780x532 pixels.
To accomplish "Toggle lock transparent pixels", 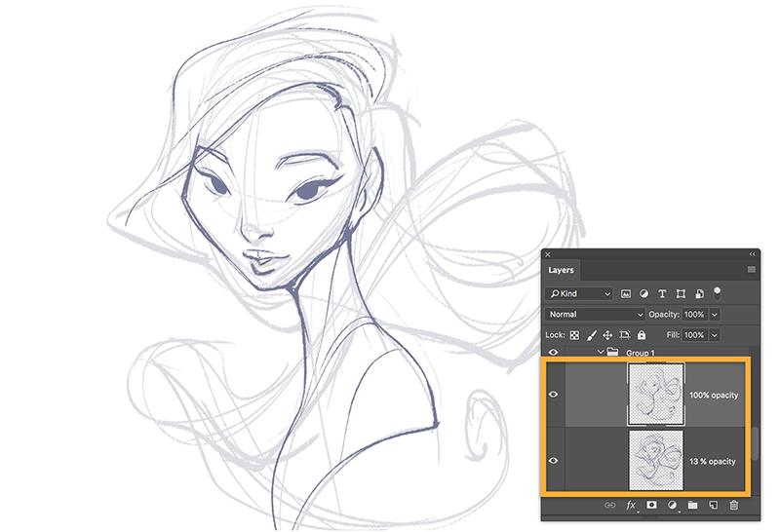I will click(574, 334).
